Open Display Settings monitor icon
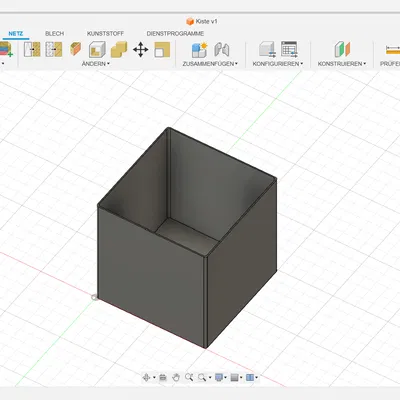Viewport: 400px width, 400px height. click(x=219, y=377)
